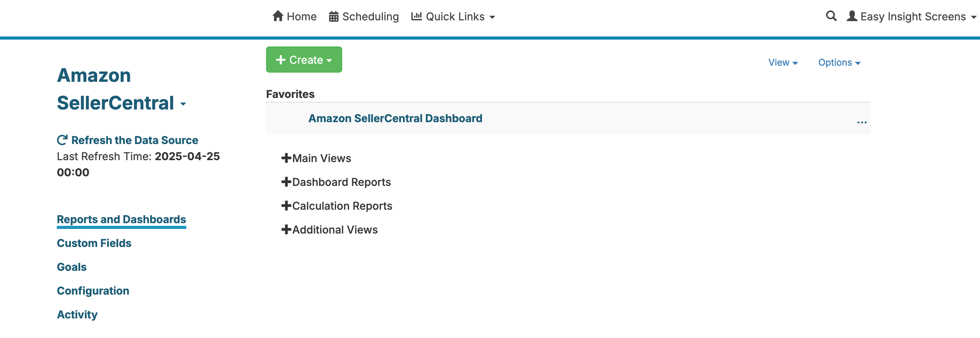Select the Activity item in the sidebar
The height and width of the screenshot is (338, 980).
tap(77, 314)
